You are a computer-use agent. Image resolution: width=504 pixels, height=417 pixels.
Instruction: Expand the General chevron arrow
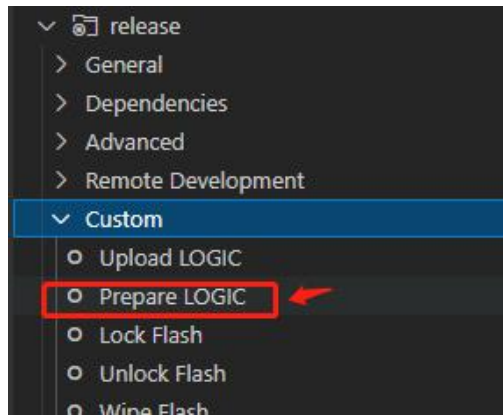click(61, 64)
